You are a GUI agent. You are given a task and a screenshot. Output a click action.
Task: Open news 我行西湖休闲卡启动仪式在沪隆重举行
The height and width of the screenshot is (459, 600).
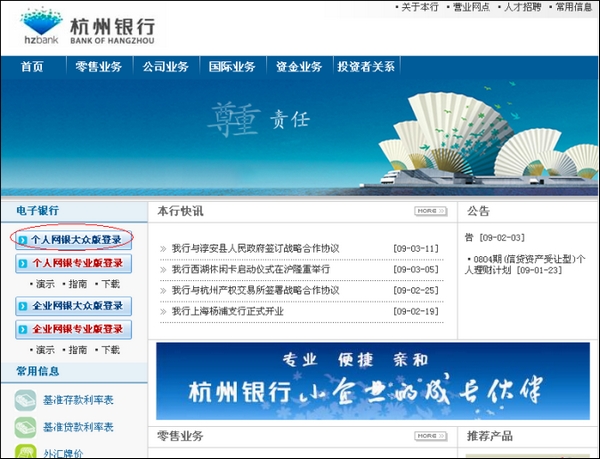(251, 269)
